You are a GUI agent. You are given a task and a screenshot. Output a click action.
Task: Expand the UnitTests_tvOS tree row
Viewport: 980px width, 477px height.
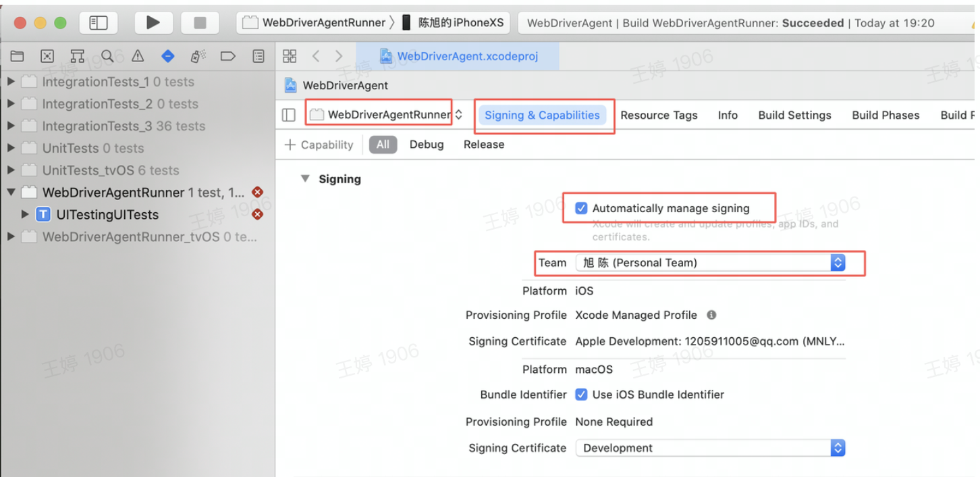coord(11,170)
